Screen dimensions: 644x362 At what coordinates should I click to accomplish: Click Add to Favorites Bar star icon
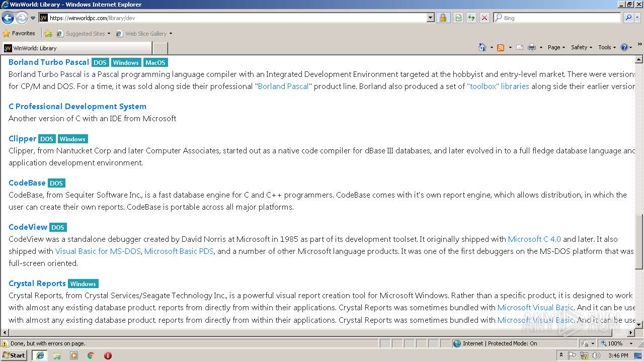tap(48, 34)
